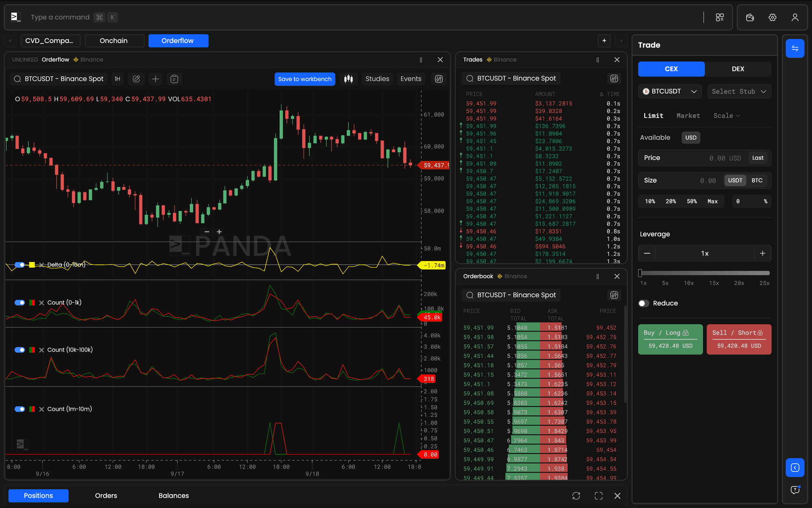Open Orderbook panel settings icon

pos(614,295)
